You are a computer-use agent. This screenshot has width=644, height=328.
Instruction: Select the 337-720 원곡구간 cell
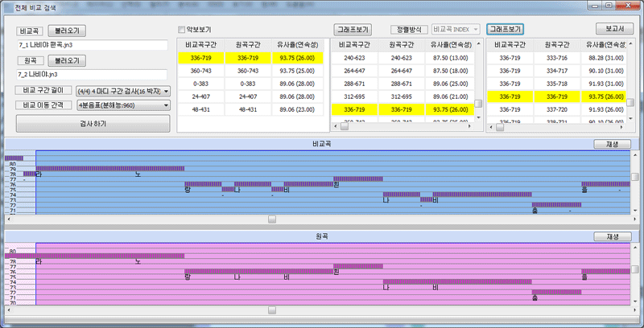coord(557,110)
